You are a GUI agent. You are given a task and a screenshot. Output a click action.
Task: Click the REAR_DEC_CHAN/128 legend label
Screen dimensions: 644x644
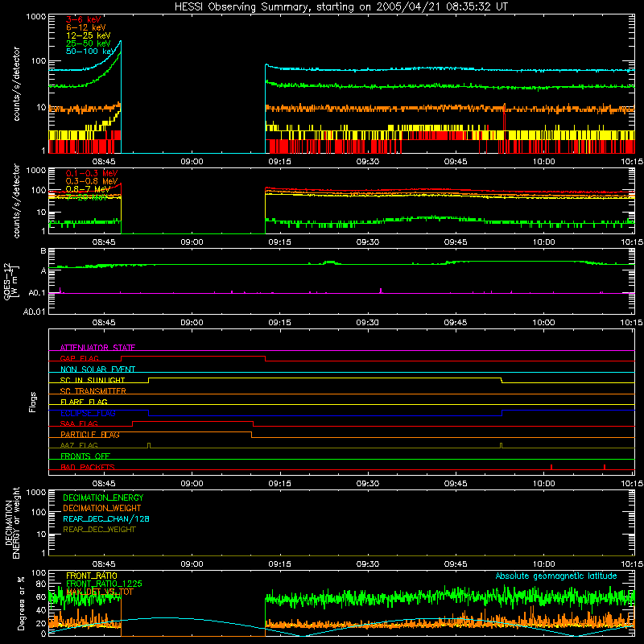point(106,518)
